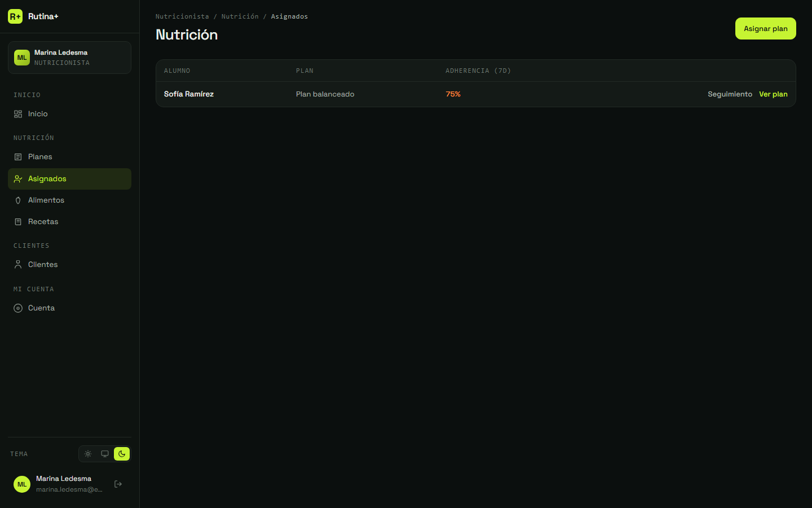
Task: Click the ADHERENCIA (7D) column header
Action: pyautogui.click(x=478, y=71)
